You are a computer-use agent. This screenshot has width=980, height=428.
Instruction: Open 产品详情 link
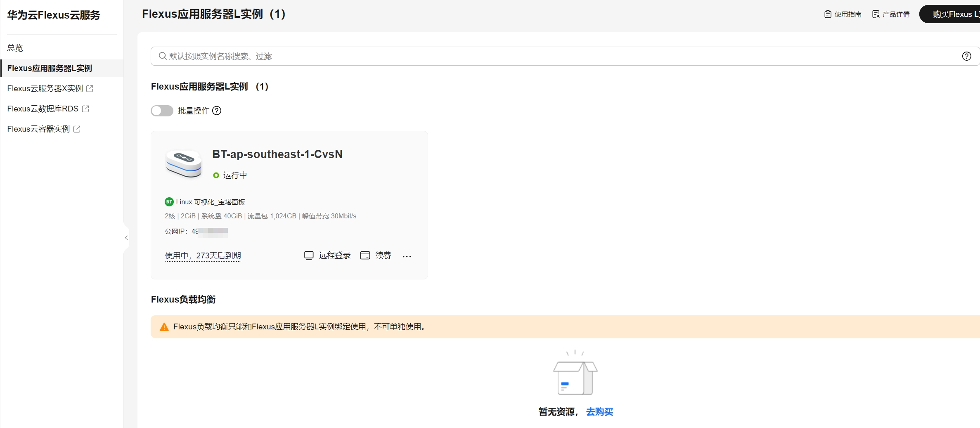tap(896, 14)
